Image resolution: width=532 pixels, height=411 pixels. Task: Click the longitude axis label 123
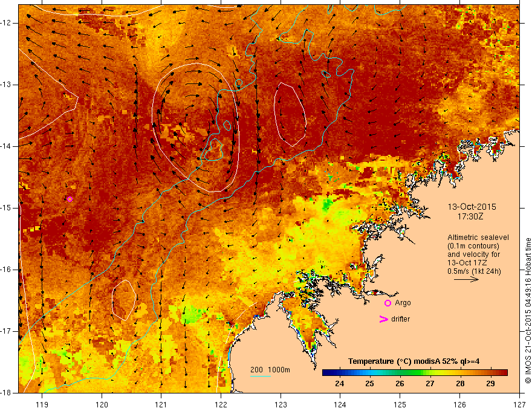point(281,404)
